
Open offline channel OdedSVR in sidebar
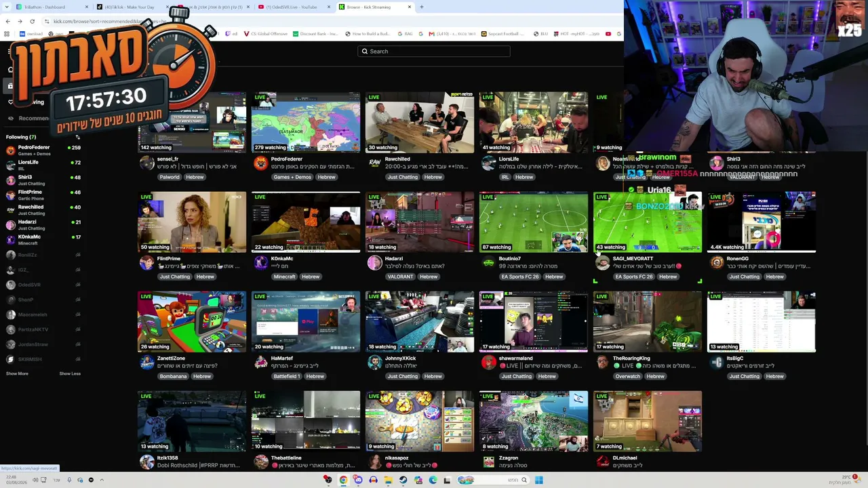(42, 285)
